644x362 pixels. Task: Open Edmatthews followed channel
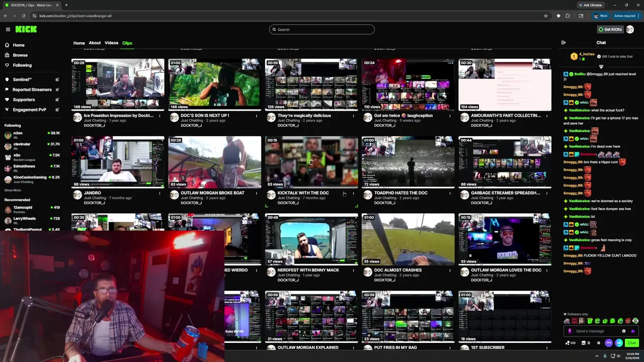pyautogui.click(x=32, y=168)
